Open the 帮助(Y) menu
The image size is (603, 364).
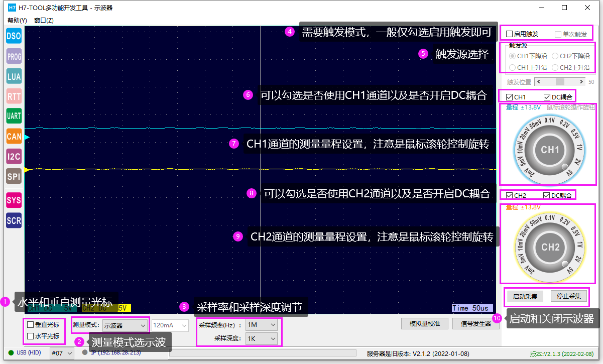click(17, 20)
